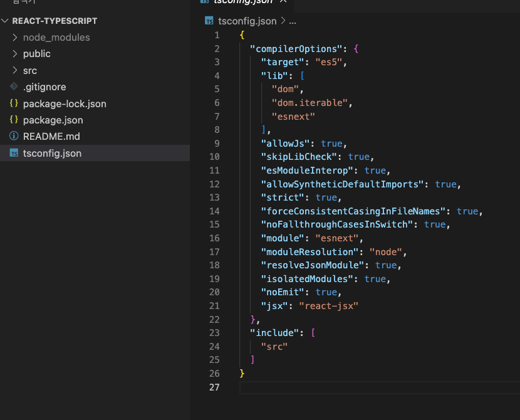Viewport: 520px width, 420px height.
Task: Click the git icon beside .gitignore
Action: pos(14,87)
